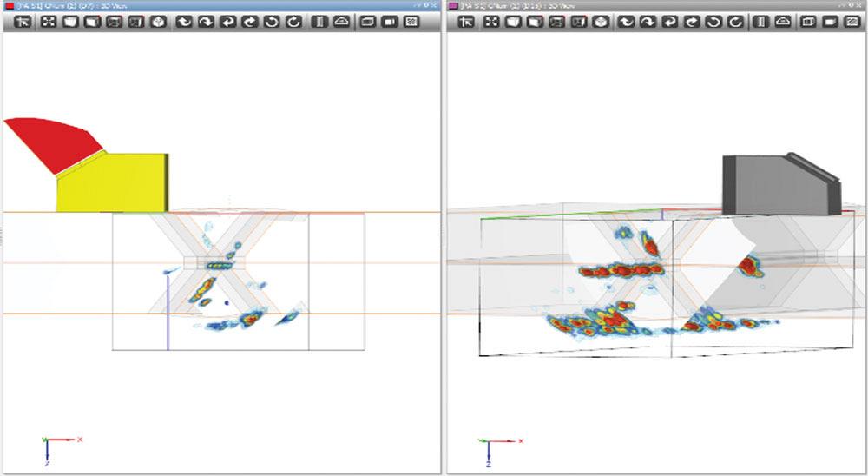Click the dome-shaped icon in left toolbar
Image resolution: width=868 pixels, height=476 pixels.
(341, 22)
